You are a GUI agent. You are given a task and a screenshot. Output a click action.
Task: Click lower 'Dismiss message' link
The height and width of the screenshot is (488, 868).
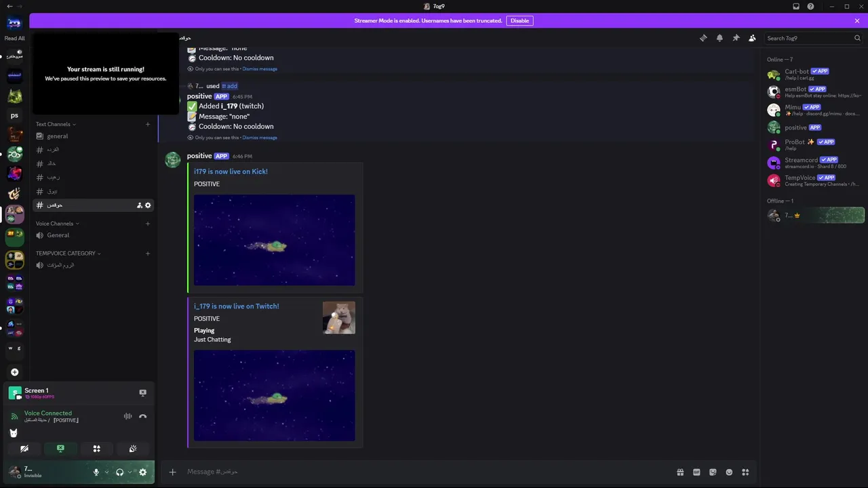(260, 138)
